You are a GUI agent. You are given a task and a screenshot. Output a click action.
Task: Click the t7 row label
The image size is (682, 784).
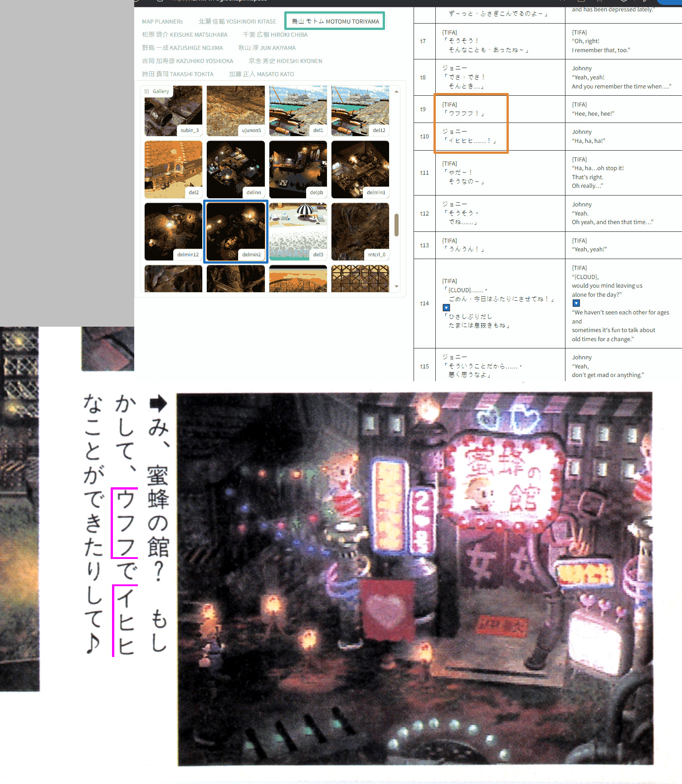[x=423, y=41]
